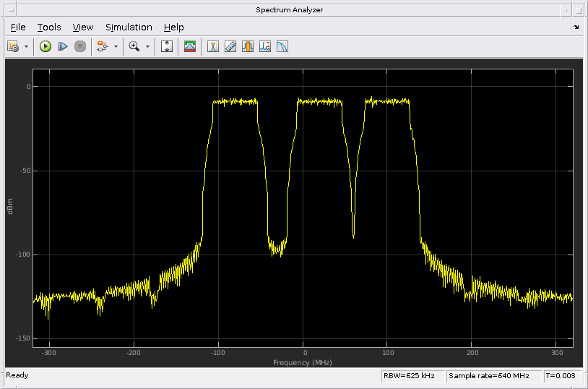
Task: Toggle the Spectrum Settings panel icon
Action: coord(190,46)
